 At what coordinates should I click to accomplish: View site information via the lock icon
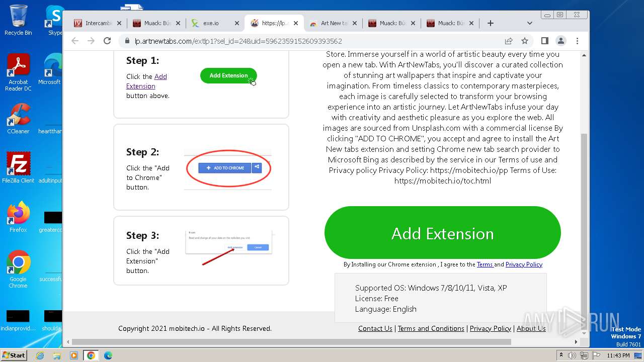[x=127, y=41]
